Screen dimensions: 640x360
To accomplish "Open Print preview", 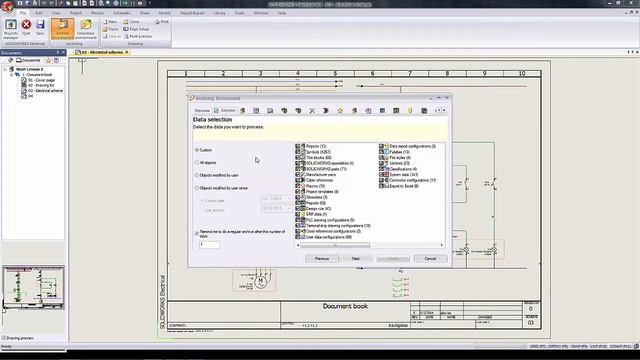I will pos(138,36).
